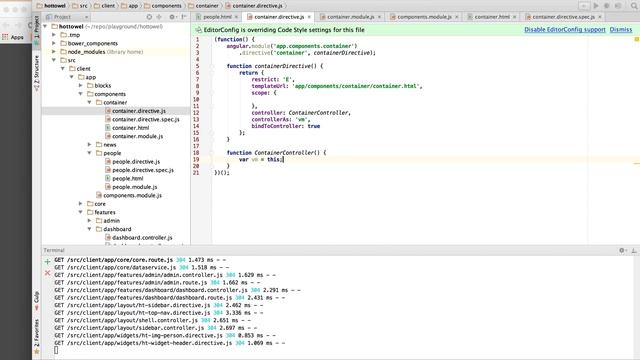The image size is (640, 360).
Task: Open the Project view dropdown
Action: click(x=67, y=17)
